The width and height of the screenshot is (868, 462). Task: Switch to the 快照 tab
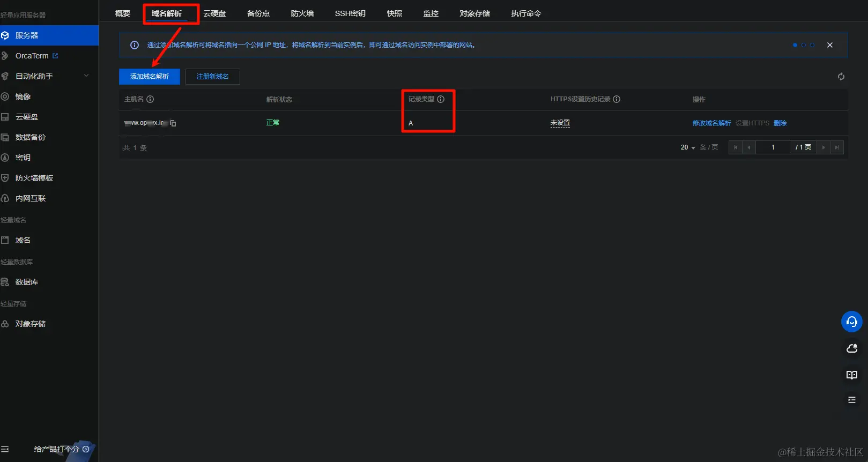tap(395, 13)
